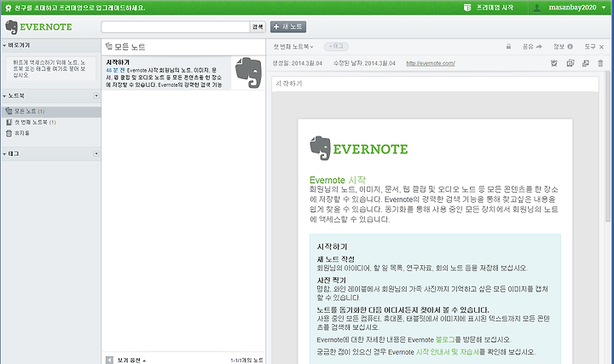
Task: Collapse the 바로가기 shortcuts section
Action: click(4, 45)
